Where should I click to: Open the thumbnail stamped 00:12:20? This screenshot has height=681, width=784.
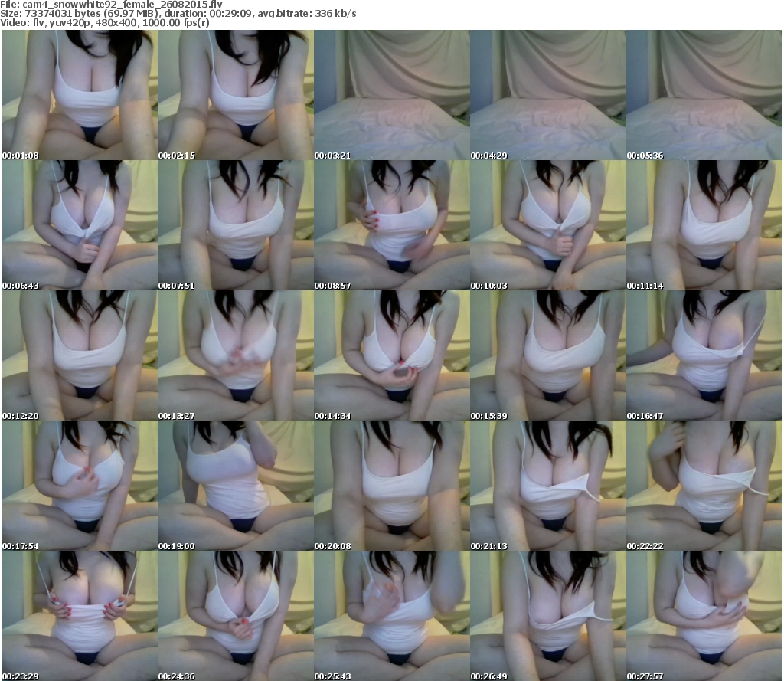(80, 355)
